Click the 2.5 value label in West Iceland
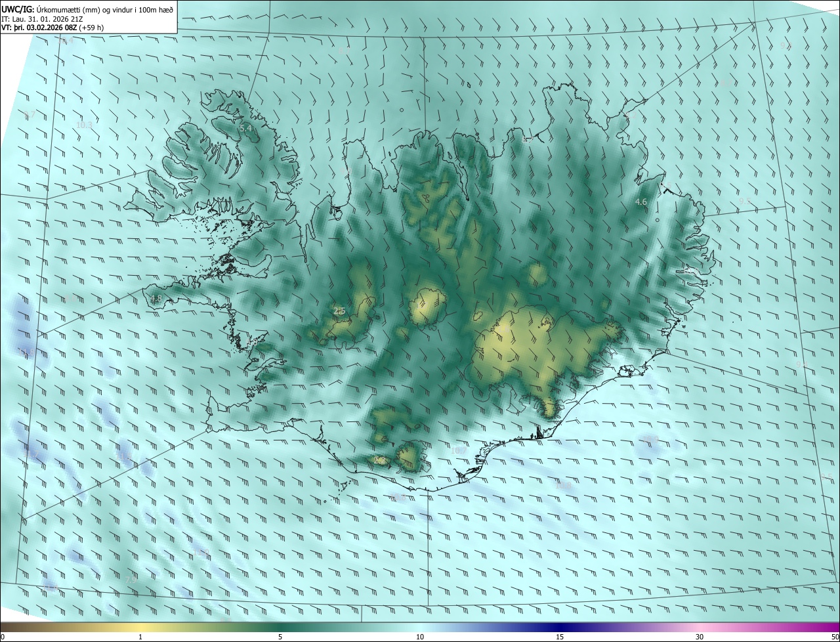The width and height of the screenshot is (840, 642). [x=339, y=311]
